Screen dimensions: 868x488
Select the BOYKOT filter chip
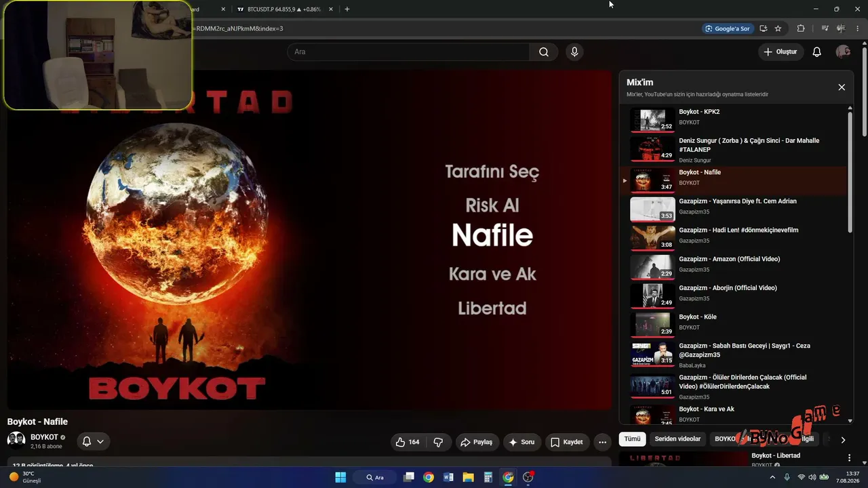[x=725, y=439]
